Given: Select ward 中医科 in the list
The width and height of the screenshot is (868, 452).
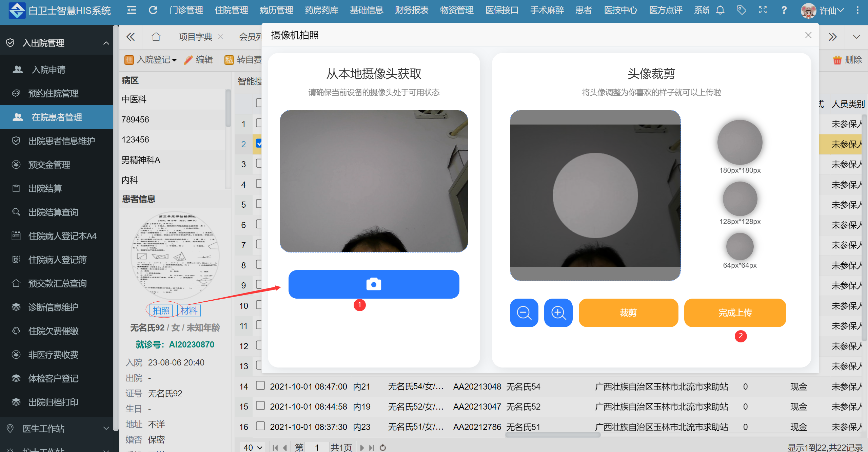Looking at the screenshot, I should [172, 99].
